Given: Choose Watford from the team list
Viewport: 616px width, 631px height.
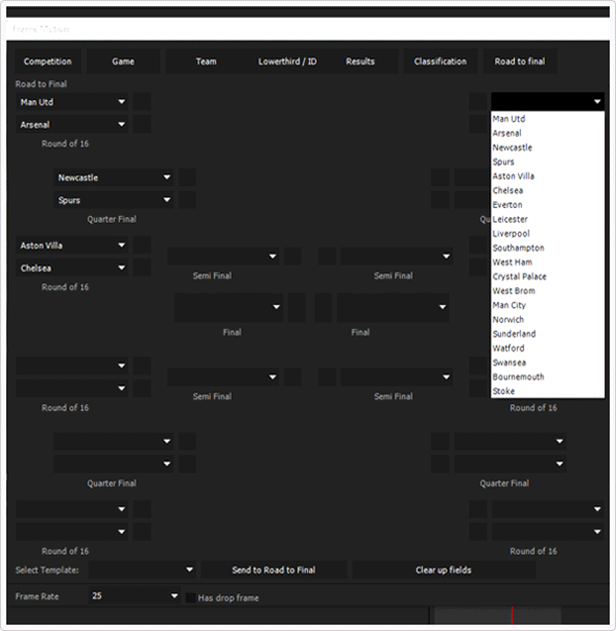Looking at the screenshot, I should click(x=548, y=348).
